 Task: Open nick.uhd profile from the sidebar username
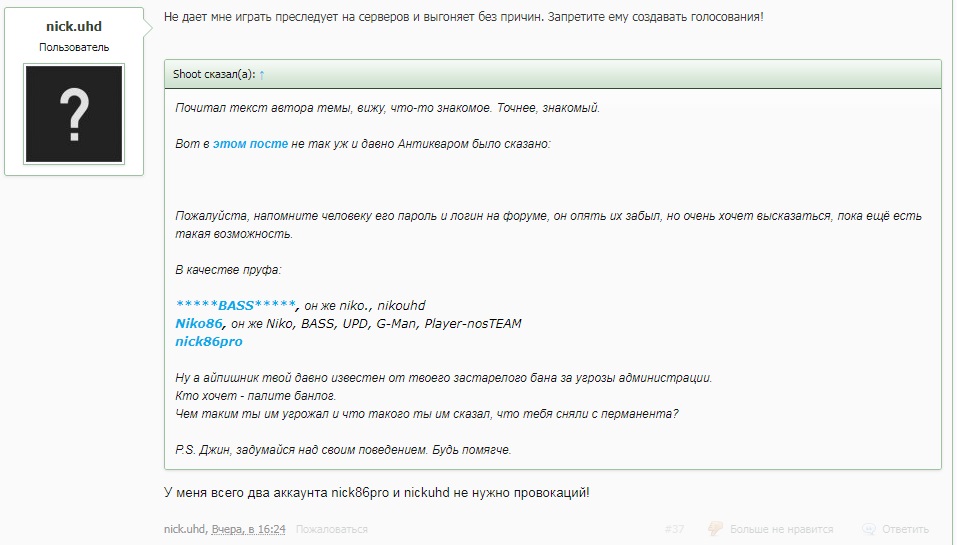point(74,27)
